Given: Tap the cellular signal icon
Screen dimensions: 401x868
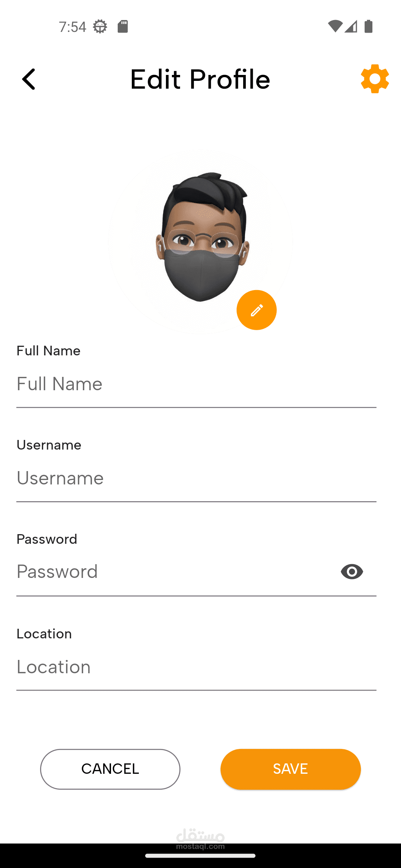Looking at the screenshot, I should coord(351,26).
